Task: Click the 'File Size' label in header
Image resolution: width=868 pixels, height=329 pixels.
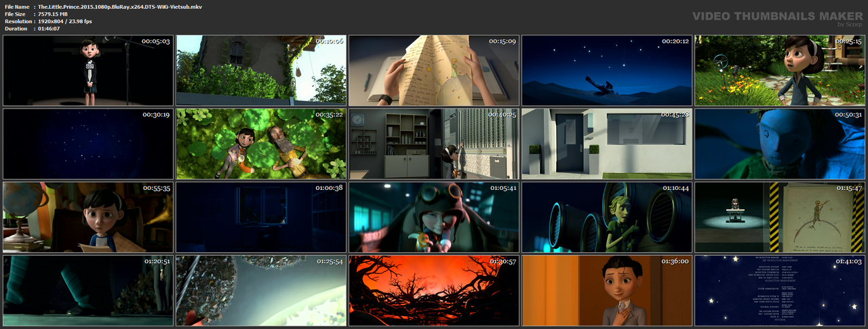Action: click(x=15, y=14)
